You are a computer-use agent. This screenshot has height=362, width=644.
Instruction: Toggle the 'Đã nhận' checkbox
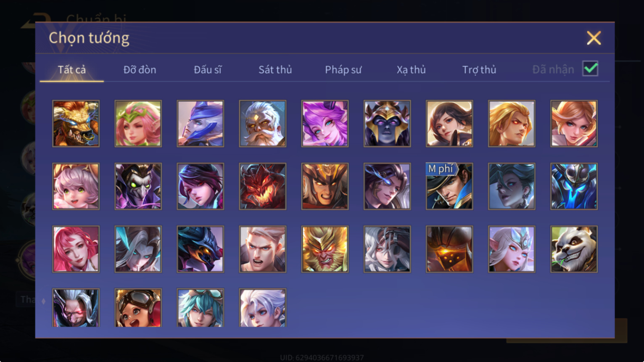(x=590, y=69)
